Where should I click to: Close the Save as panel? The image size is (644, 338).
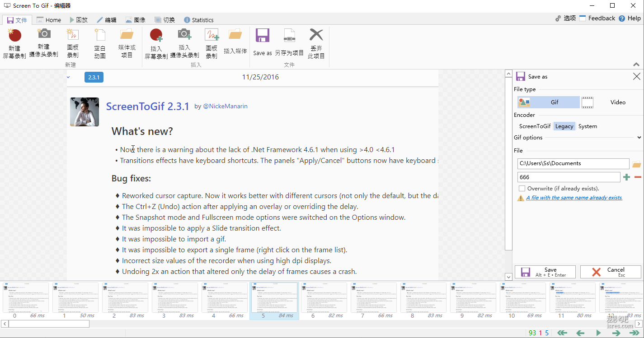click(636, 76)
